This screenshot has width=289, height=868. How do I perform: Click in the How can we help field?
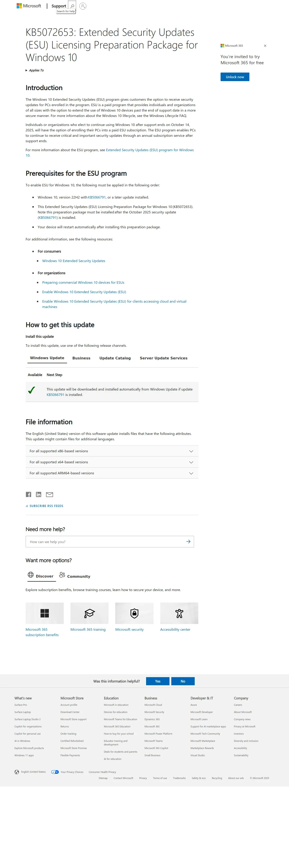tap(104, 541)
